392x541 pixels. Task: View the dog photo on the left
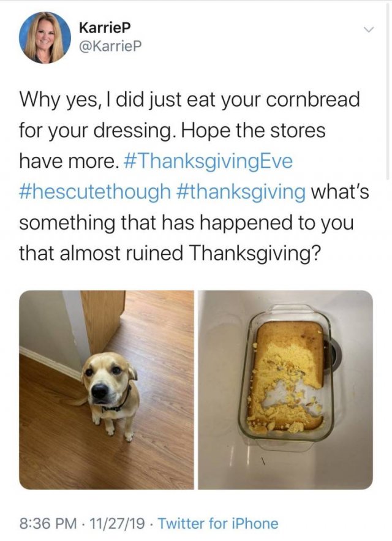(107, 390)
